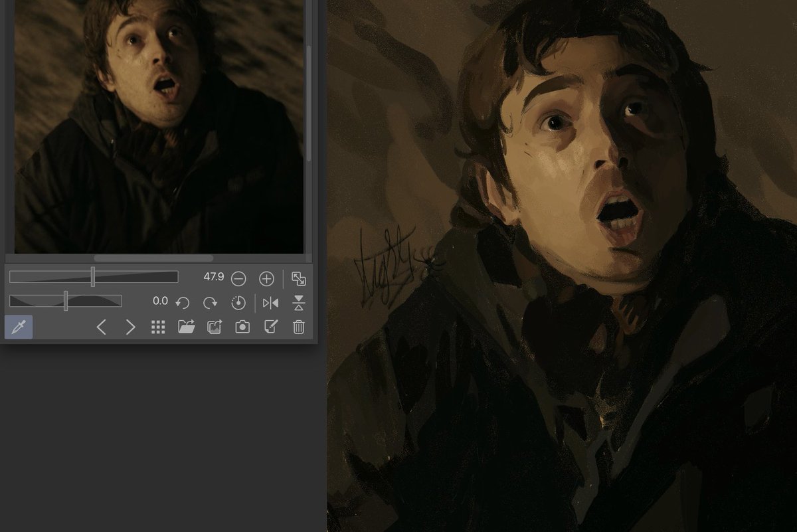Click the reference photo in Sub View

(159, 126)
